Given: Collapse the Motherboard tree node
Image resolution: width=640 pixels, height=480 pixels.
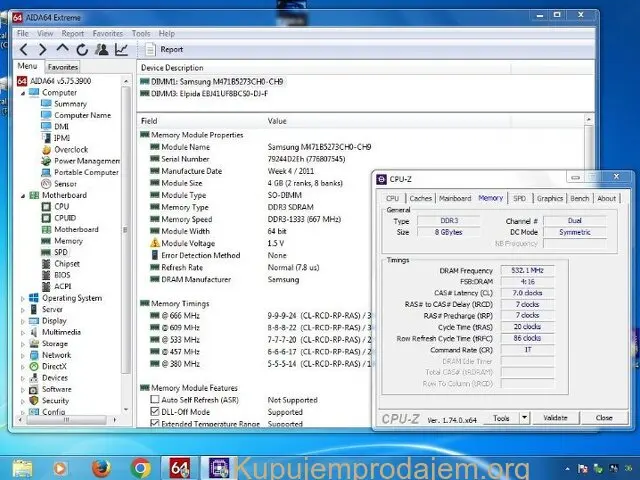Looking at the screenshot, I should tap(23, 195).
